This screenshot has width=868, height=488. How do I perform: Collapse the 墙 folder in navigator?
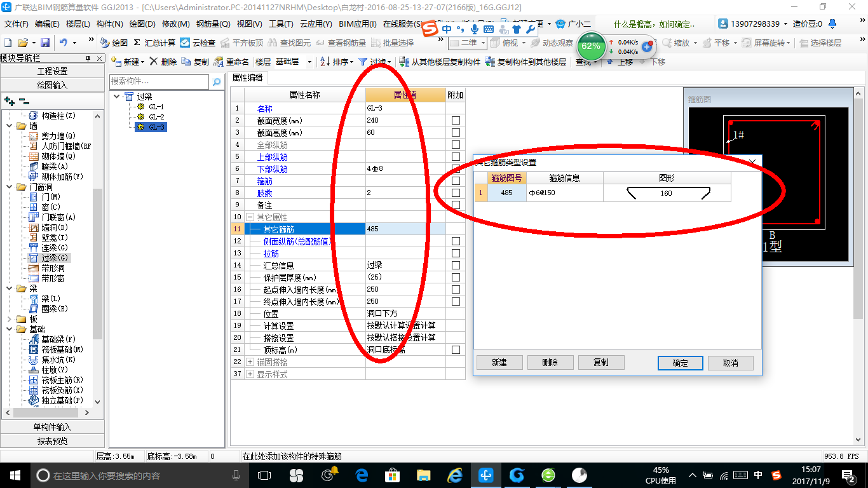coord(10,126)
